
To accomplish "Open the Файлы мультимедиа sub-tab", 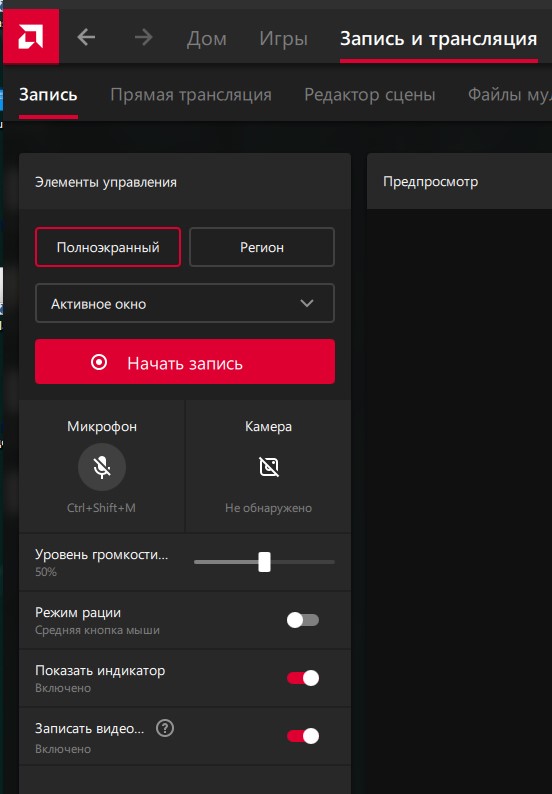I will tap(509, 95).
